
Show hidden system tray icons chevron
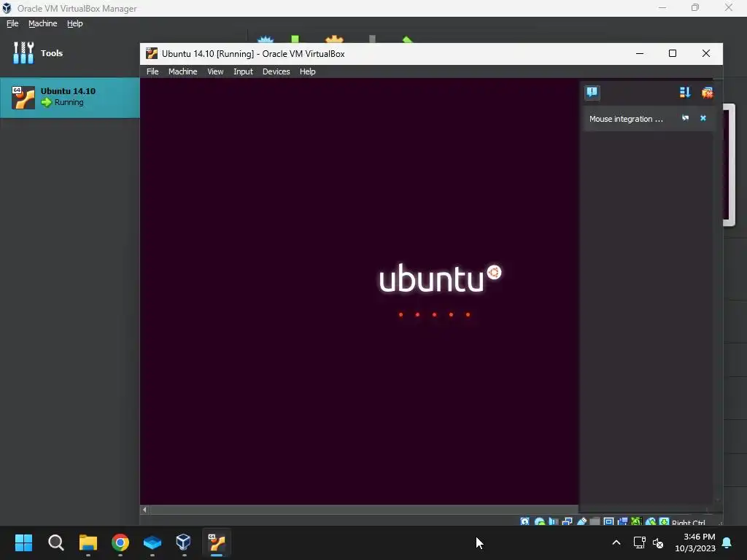pos(616,542)
